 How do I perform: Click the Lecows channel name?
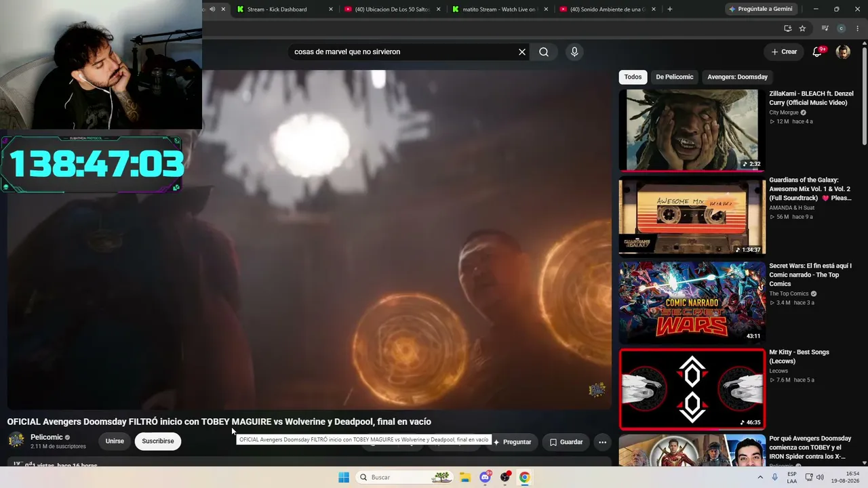pyautogui.click(x=778, y=371)
